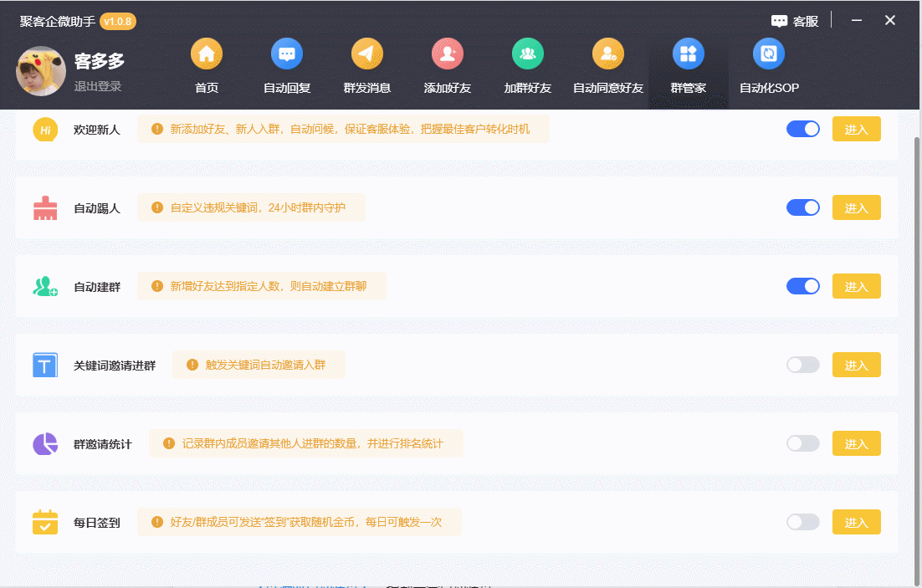Click the 自动踢人 row label

tap(97, 209)
